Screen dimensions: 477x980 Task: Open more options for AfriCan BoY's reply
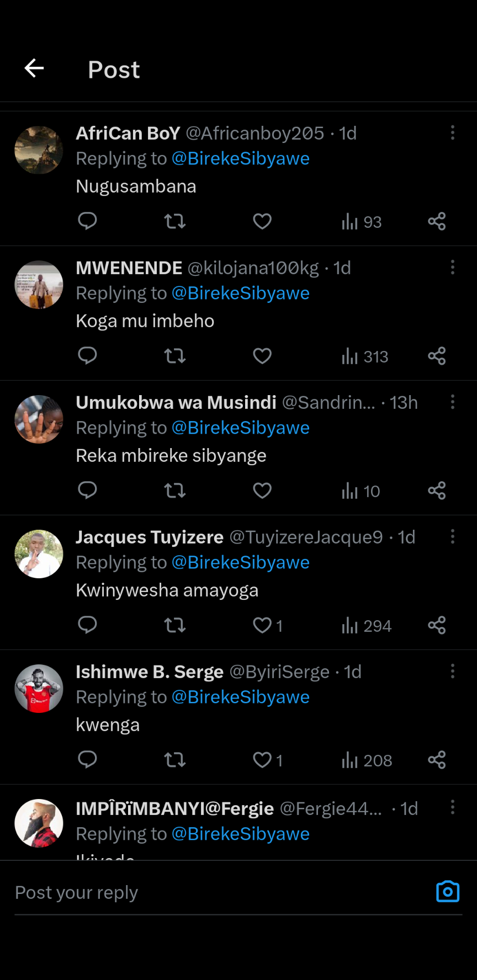pos(453,132)
